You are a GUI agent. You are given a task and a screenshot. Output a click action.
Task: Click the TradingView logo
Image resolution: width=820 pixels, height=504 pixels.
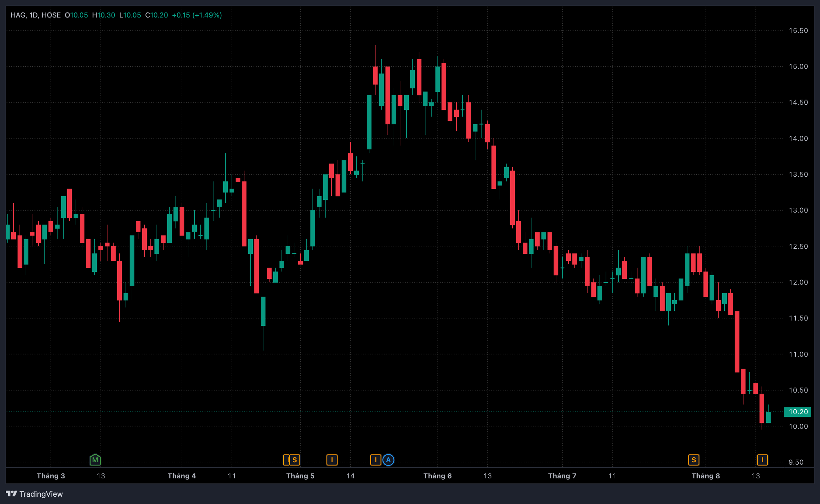point(11,494)
